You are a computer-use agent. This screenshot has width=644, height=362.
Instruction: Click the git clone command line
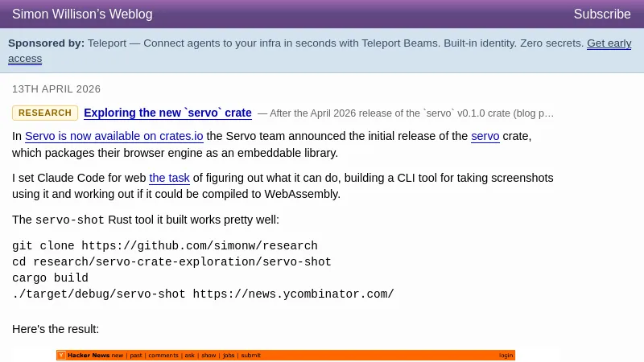tap(164, 246)
